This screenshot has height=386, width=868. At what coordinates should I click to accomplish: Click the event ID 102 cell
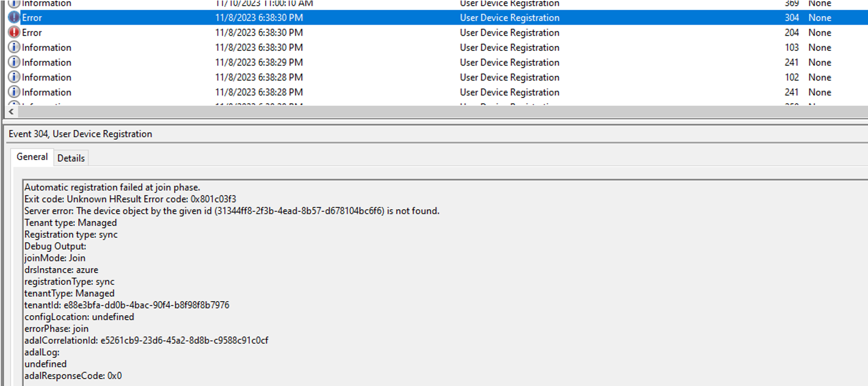coord(791,78)
